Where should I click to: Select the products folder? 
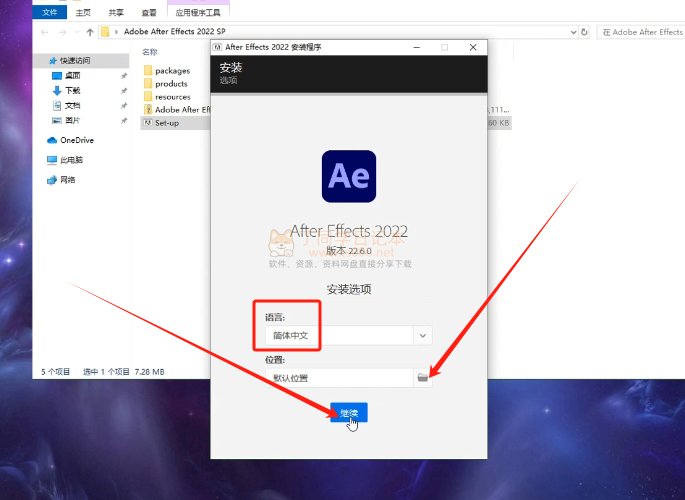pos(171,84)
